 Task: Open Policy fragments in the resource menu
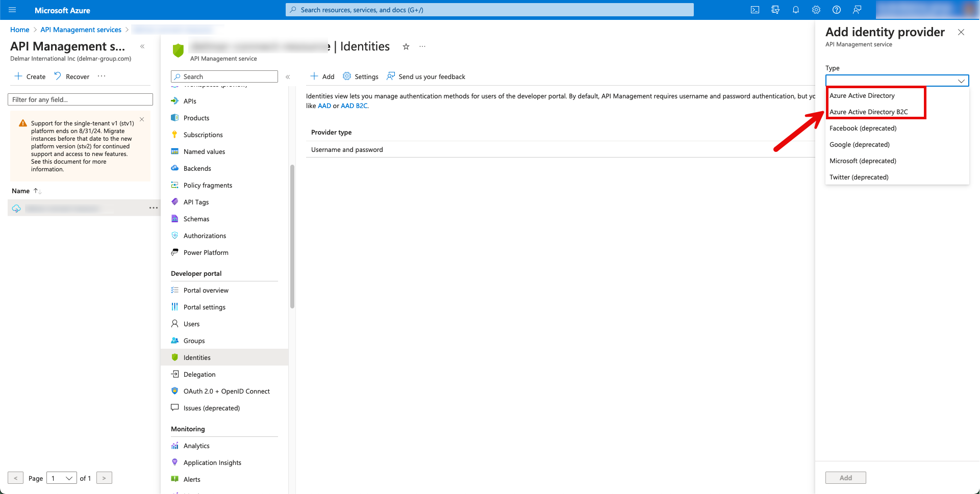pyautogui.click(x=224, y=185)
